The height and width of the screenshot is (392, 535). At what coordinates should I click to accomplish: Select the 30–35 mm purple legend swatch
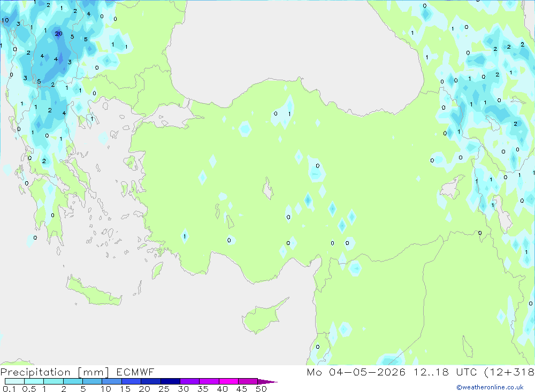(190, 381)
